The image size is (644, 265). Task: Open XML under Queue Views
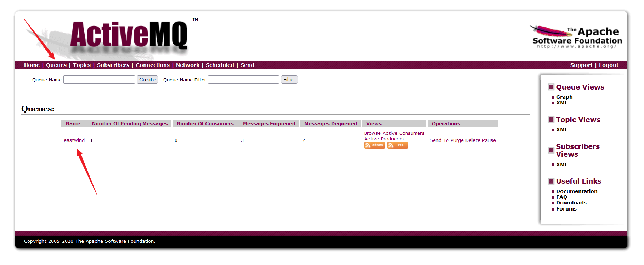[562, 103]
